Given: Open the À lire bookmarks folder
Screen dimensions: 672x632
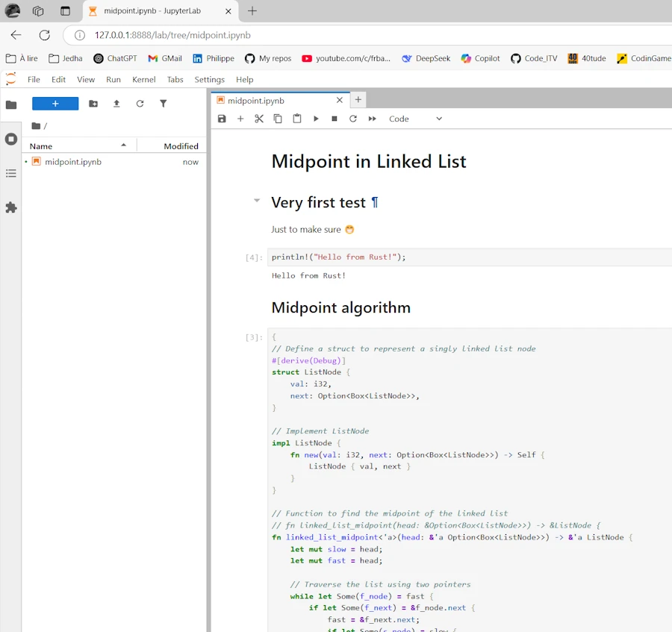Looking at the screenshot, I should (22, 58).
